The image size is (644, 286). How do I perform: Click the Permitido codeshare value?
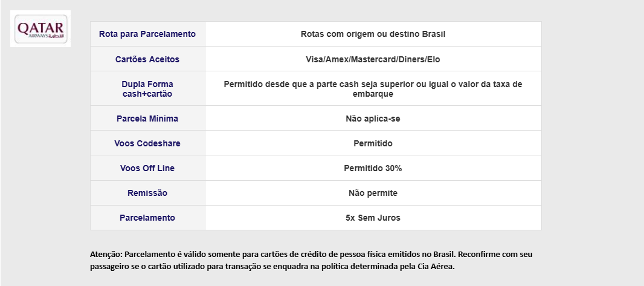click(x=373, y=143)
